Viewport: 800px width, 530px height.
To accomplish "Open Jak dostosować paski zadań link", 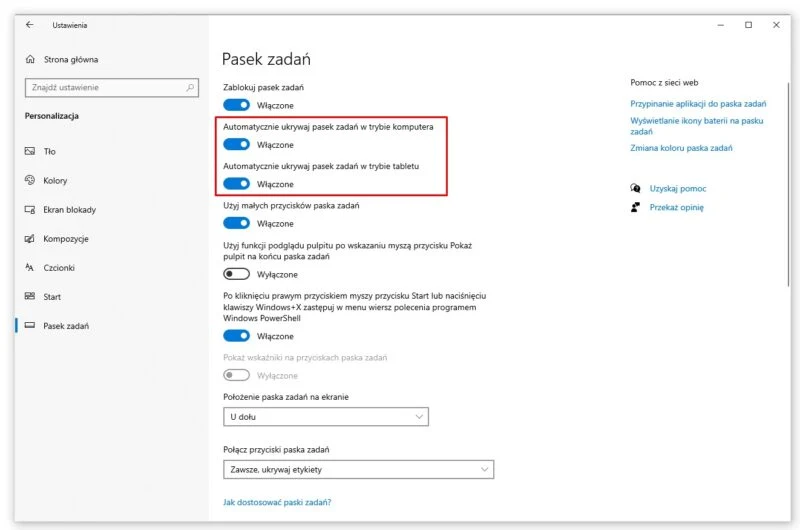I will [x=276, y=502].
